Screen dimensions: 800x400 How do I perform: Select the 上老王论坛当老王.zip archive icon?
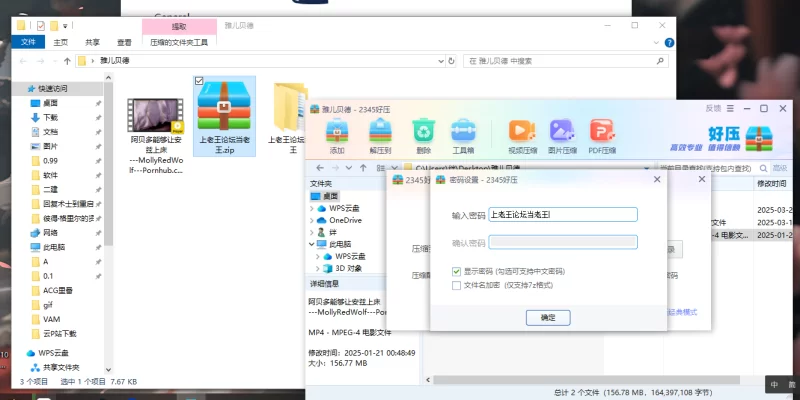pos(224,105)
